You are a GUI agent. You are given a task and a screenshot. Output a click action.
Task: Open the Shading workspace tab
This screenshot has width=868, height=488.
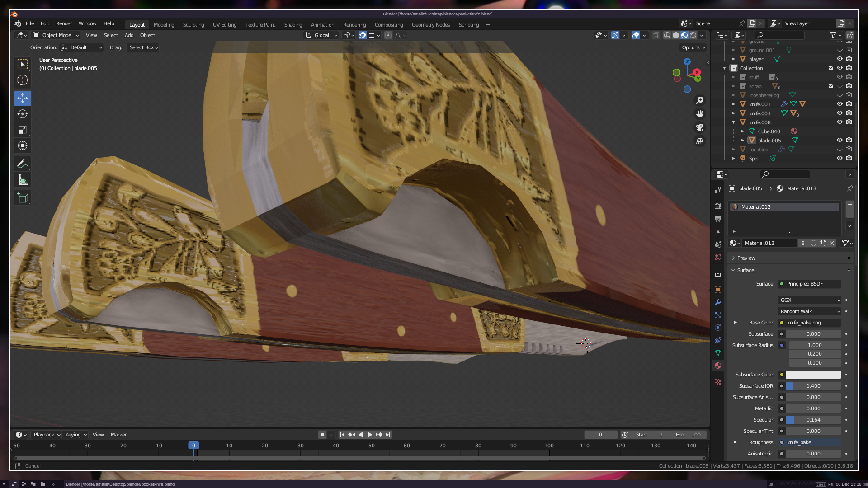tap(293, 25)
